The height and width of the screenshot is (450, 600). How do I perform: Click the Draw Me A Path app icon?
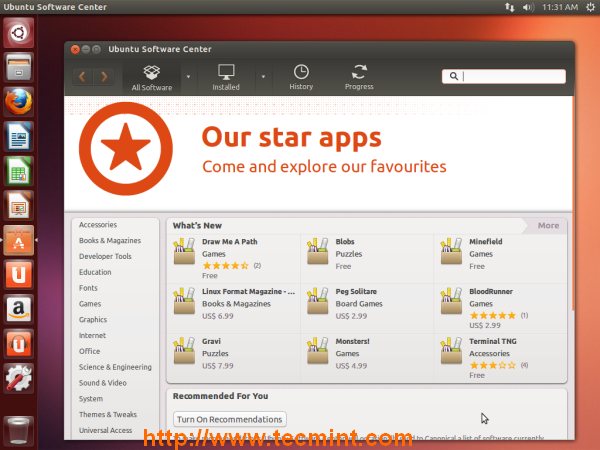[184, 251]
